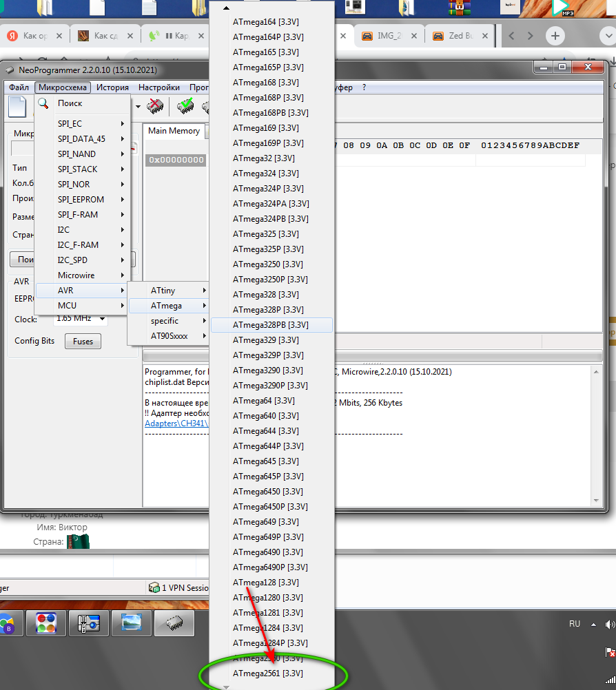616x690 pixels.
Task: Open the ? help menu
Action: [x=364, y=87]
